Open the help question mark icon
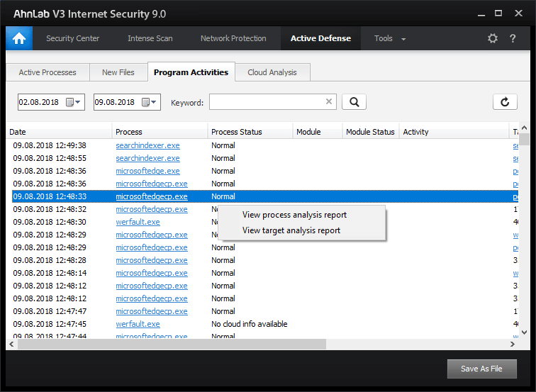536x392 pixels. (x=513, y=38)
